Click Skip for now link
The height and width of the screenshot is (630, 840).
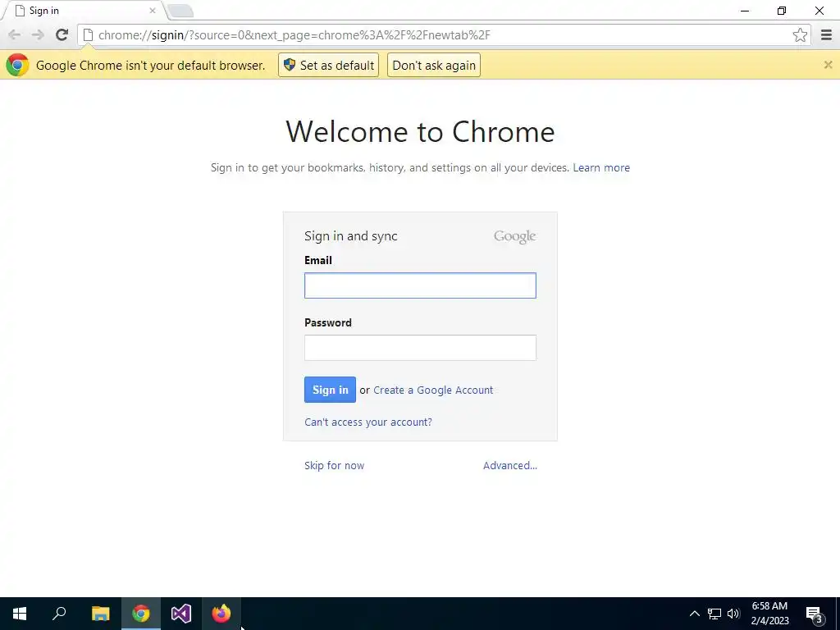point(335,466)
